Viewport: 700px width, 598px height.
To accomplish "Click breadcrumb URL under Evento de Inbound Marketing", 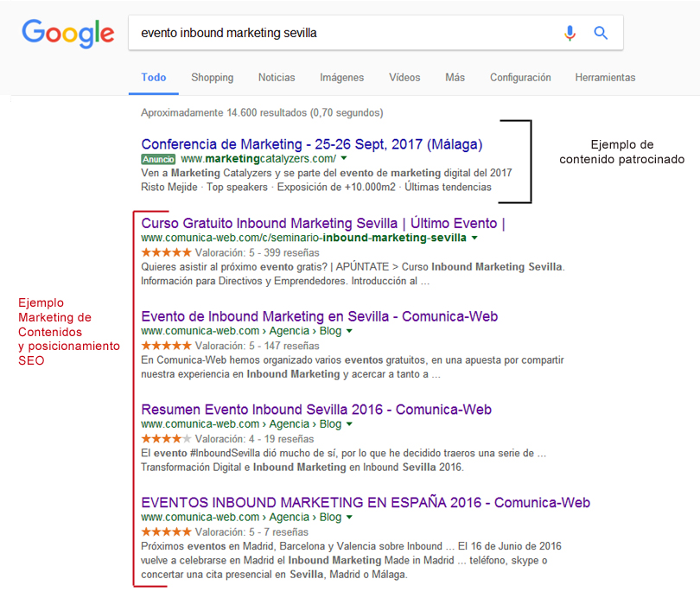I will coord(241,331).
